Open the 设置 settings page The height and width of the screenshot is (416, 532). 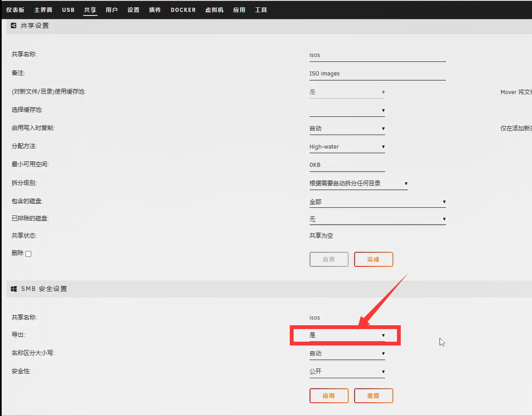133,10
